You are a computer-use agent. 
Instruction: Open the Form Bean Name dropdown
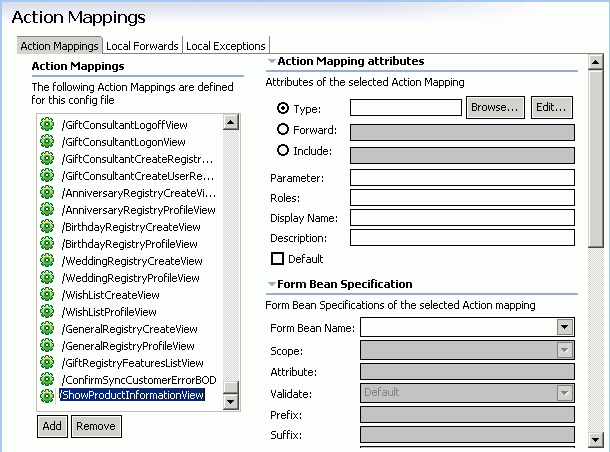click(565, 327)
